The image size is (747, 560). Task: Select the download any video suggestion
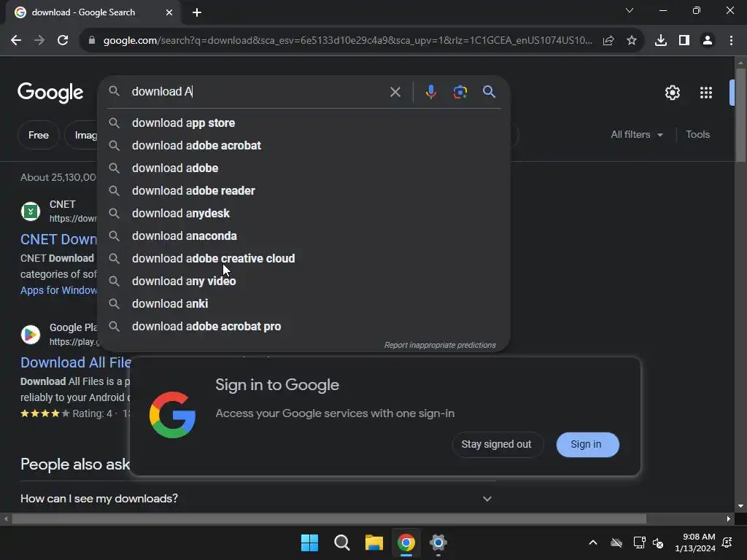click(304, 281)
